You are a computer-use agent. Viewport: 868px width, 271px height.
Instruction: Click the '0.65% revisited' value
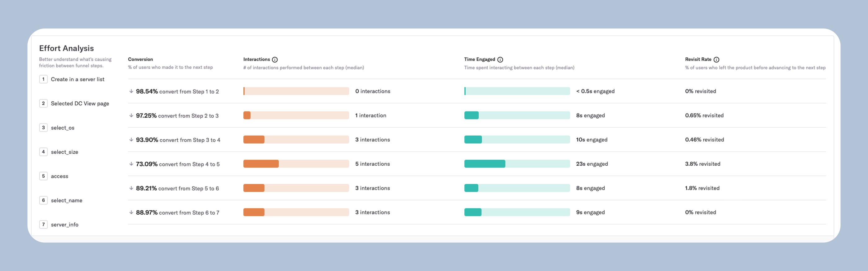[x=704, y=116]
